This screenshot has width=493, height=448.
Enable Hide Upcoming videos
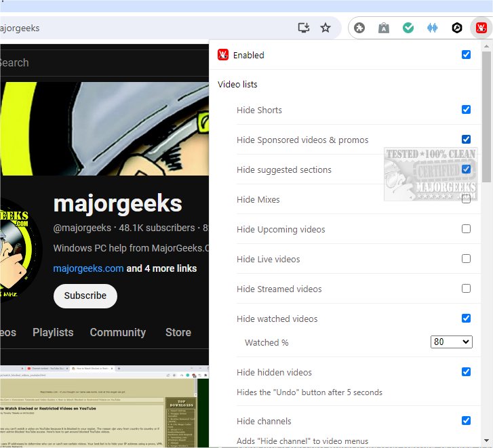(466, 228)
